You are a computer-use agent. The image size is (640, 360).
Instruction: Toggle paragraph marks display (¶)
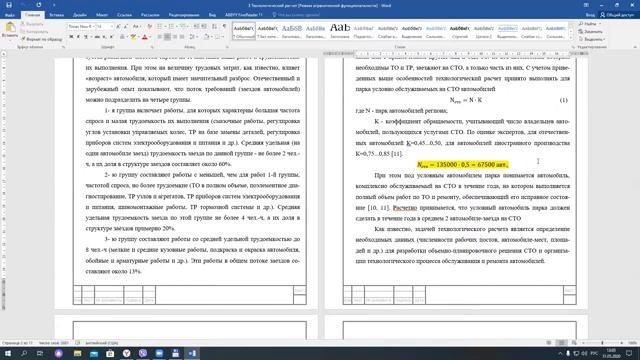[224, 27]
